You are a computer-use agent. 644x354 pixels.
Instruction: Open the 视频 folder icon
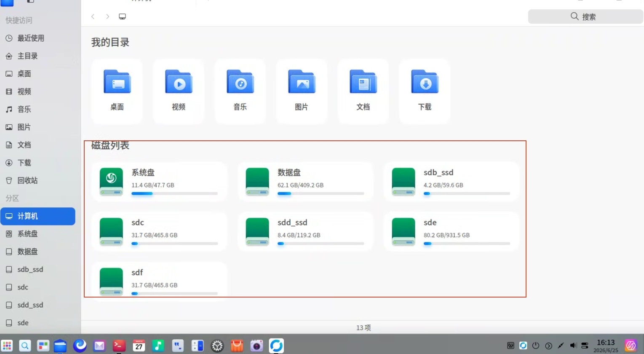tap(179, 82)
